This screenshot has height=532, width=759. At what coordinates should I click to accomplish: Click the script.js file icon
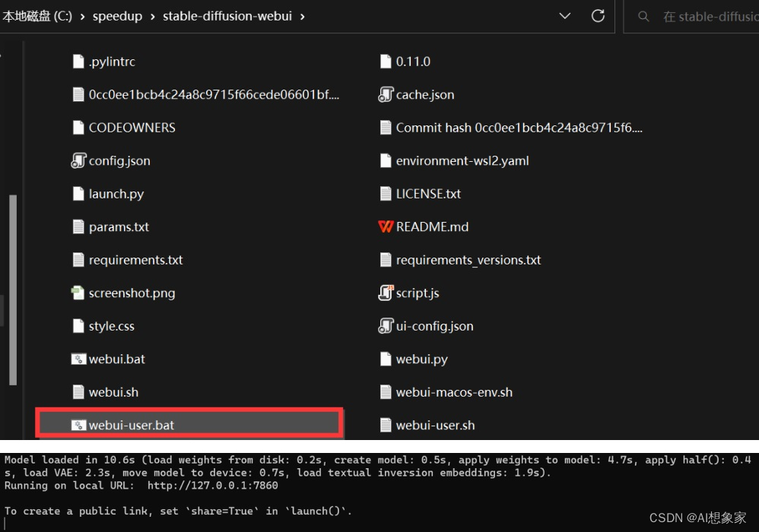click(386, 293)
